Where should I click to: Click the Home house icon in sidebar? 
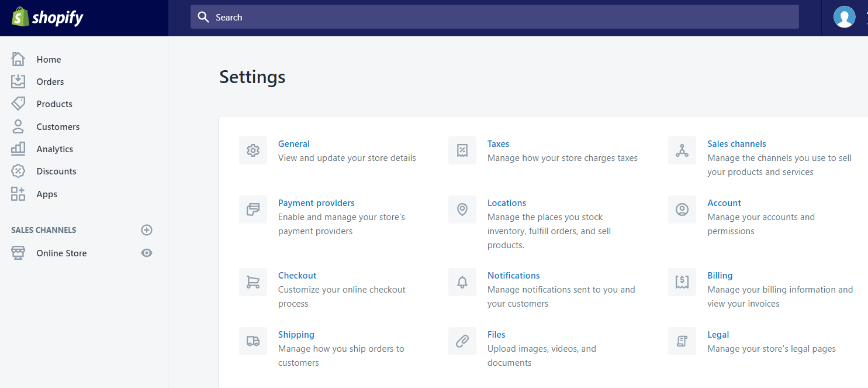[18, 59]
